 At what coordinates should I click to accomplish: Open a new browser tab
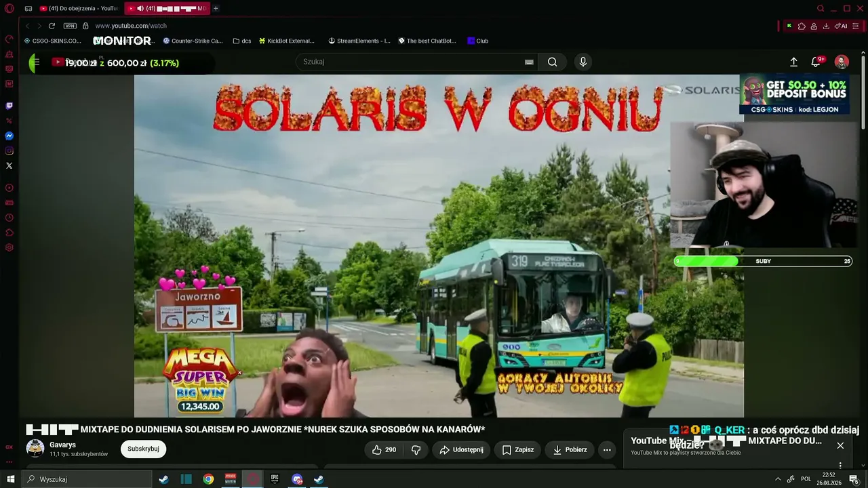pyautogui.click(x=216, y=9)
